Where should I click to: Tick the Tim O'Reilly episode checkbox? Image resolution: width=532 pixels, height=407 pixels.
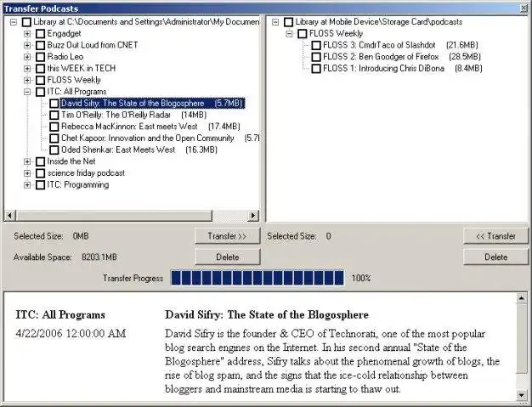point(54,115)
